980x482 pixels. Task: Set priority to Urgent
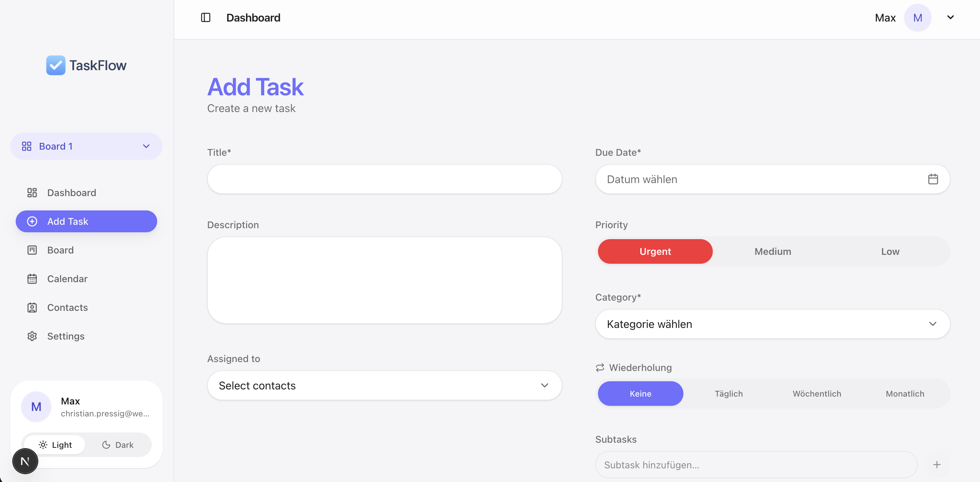click(655, 251)
